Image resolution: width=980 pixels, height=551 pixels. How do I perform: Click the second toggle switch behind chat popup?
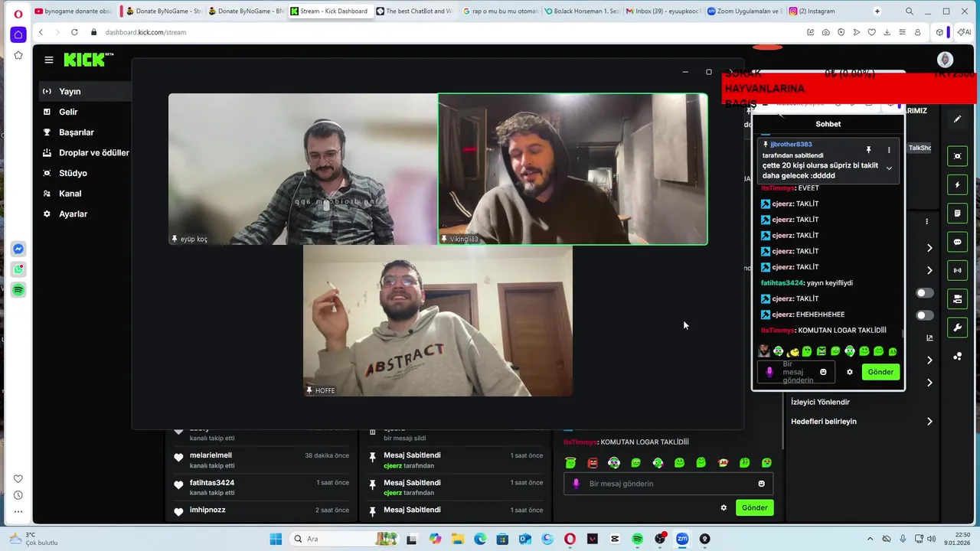(925, 315)
